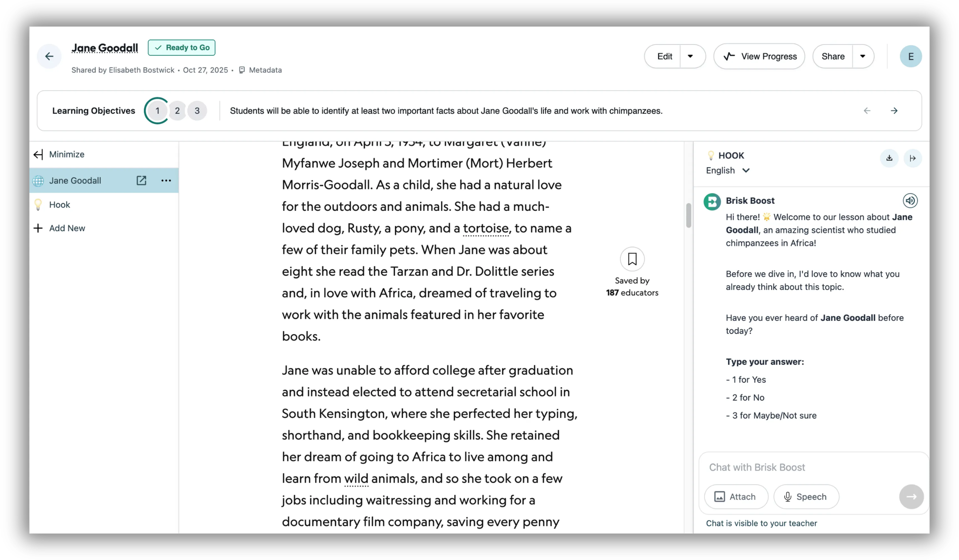Open the Metadata link
Viewport: 959px width, 560px height.
265,70
